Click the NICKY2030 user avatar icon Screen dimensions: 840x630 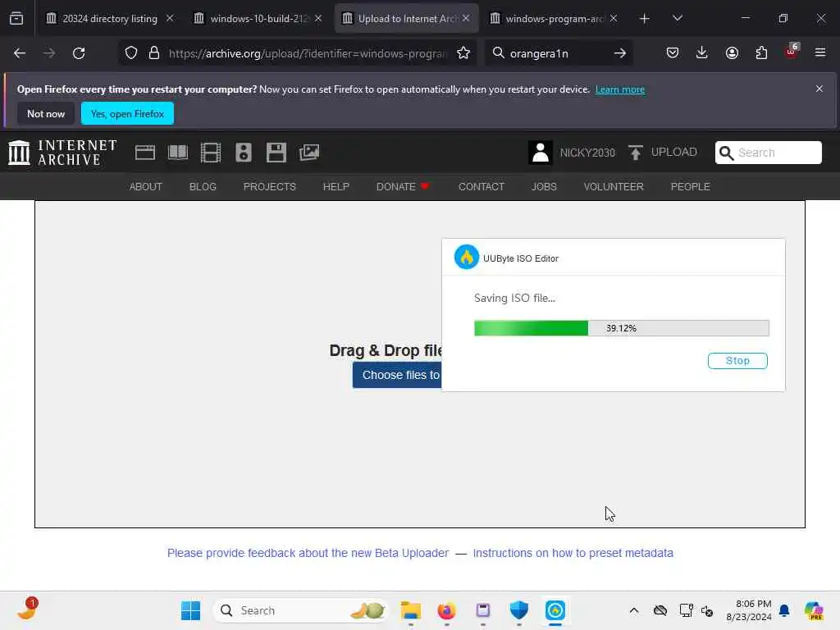[x=540, y=153]
